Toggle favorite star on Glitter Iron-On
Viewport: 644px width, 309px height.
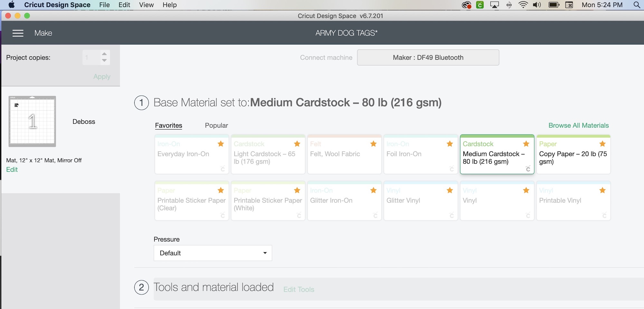tap(374, 190)
